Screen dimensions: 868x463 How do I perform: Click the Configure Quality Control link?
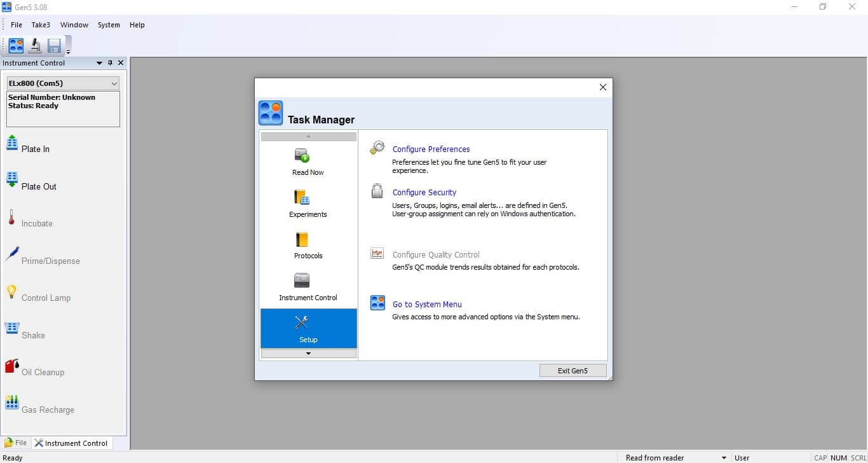coord(436,255)
